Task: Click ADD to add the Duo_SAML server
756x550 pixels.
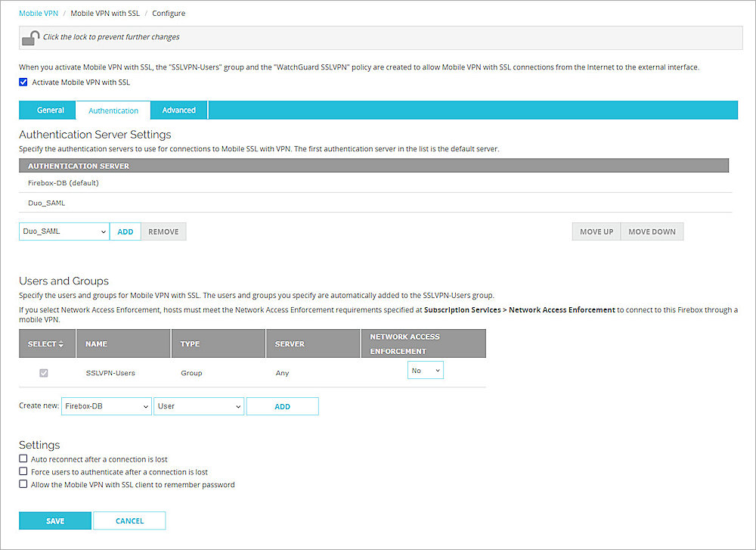Action: tap(125, 231)
